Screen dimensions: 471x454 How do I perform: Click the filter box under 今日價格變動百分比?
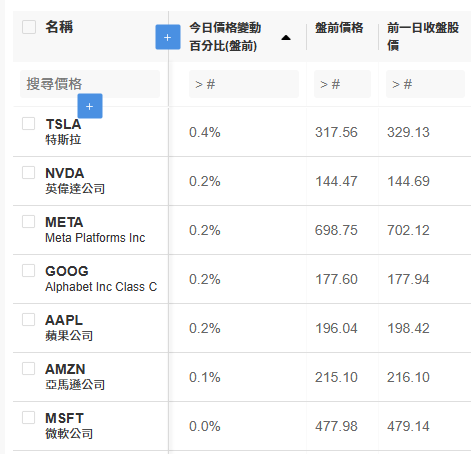click(244, 84)
